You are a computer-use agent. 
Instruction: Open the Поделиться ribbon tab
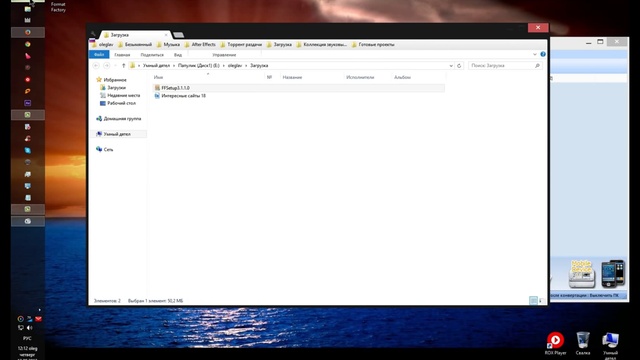pos(152,55)
